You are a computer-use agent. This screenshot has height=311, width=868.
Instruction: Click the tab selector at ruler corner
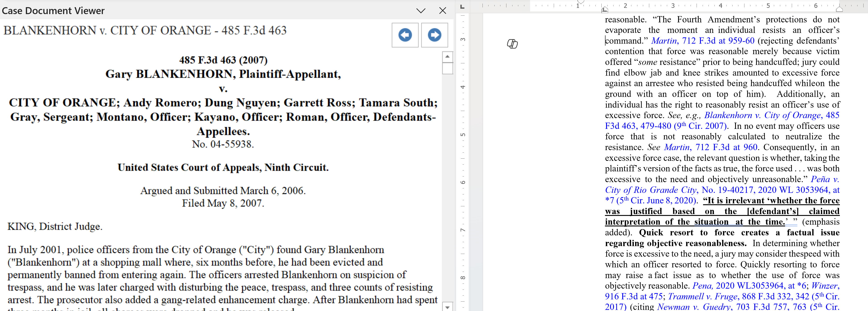pyautogui.click(x=462, y=6)
